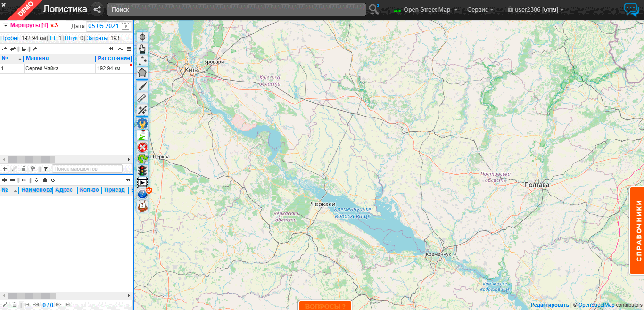Select the ruler measurement tool

(x=142, y=98)
